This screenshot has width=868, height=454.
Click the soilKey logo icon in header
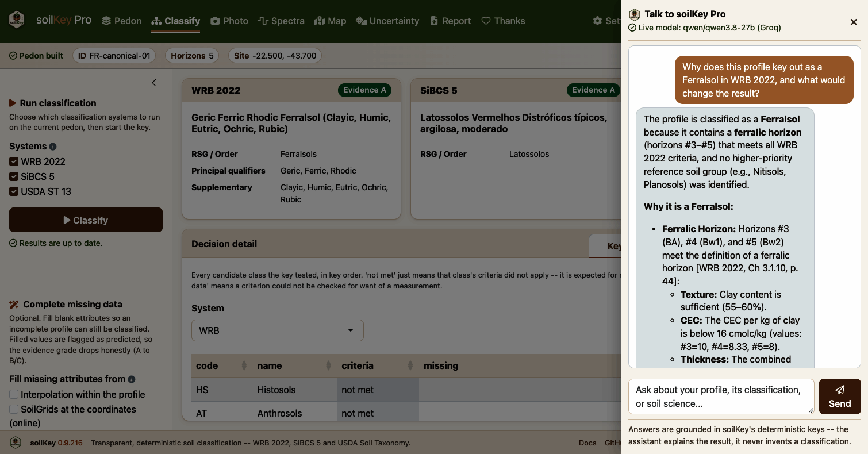(17, 20)
